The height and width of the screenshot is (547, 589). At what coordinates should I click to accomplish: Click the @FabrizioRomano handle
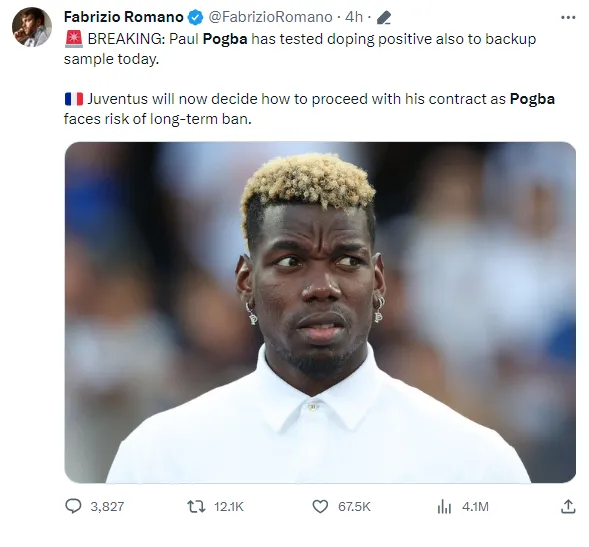(x=270, y=17)
